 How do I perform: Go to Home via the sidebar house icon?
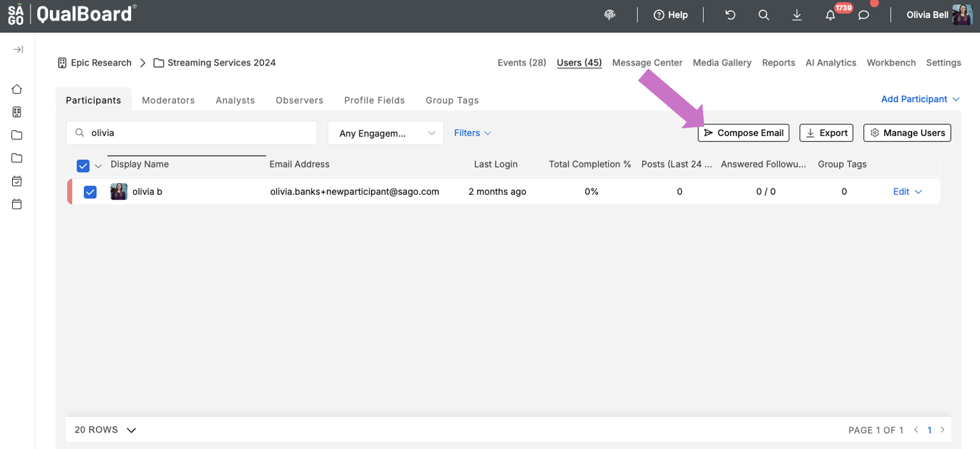click(17, 89)
